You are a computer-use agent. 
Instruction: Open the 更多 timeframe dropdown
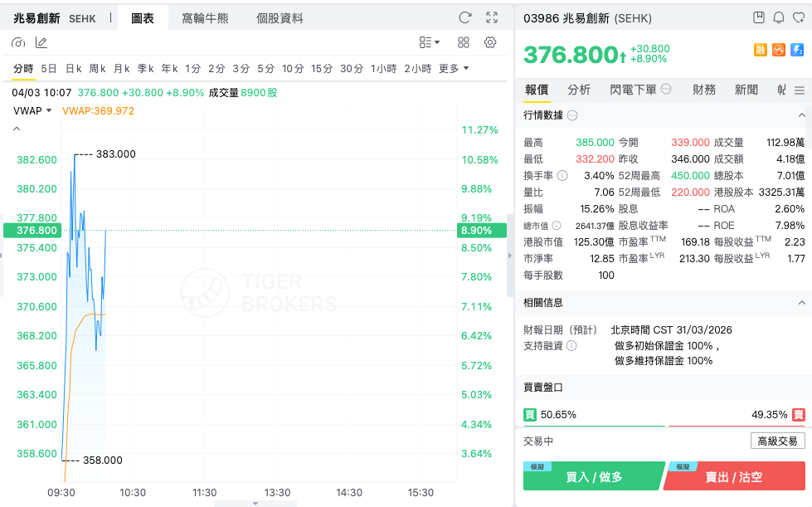coord(454,68)
